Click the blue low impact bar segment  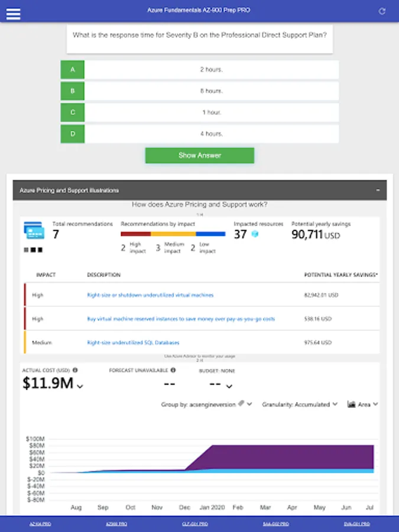[210, 233]
